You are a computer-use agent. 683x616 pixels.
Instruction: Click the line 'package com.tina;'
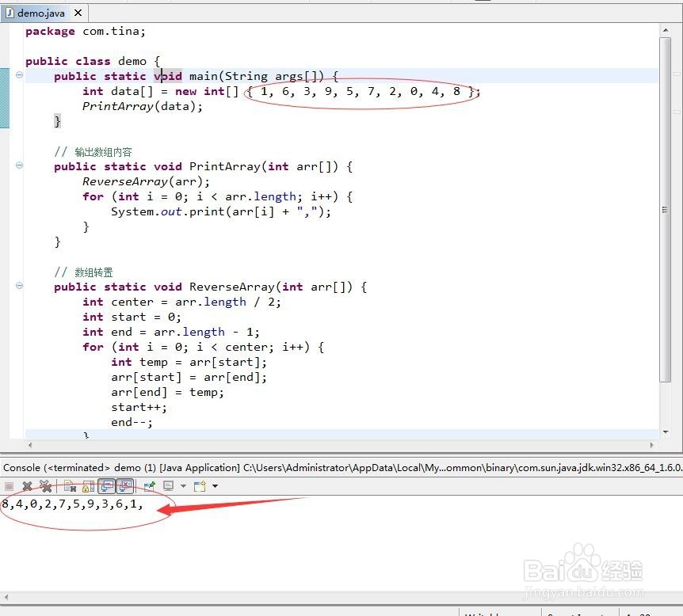click(x=86, y=32)
